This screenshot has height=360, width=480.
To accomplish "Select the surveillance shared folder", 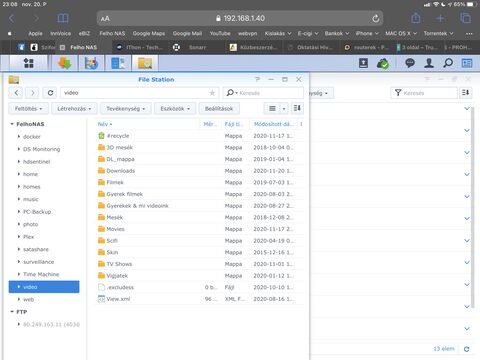I will pos(38,262).
